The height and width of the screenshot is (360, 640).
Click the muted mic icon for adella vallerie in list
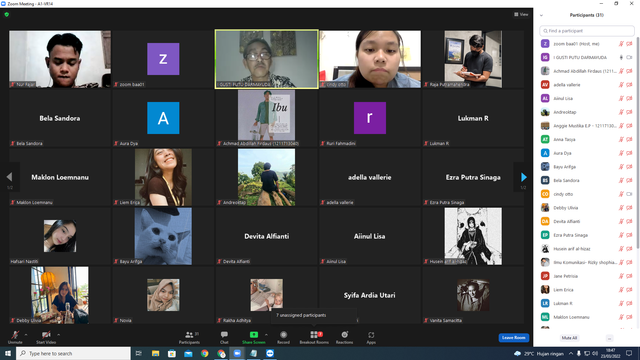tap(621, 85)
